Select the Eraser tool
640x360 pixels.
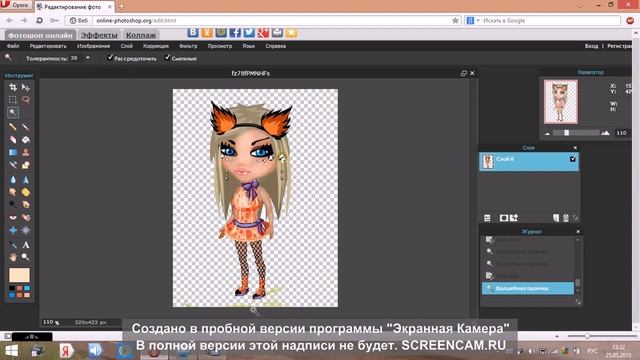(13, 140)
